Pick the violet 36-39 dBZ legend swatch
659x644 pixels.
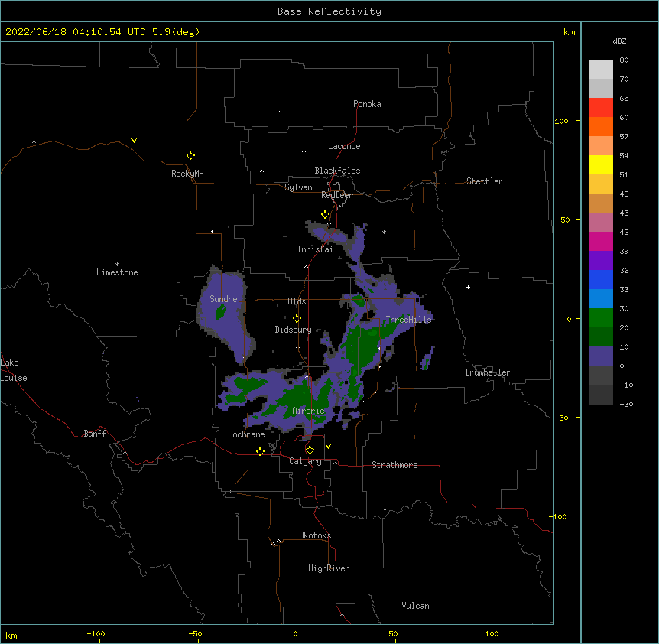pyautogui.click(x=601, y=261)
